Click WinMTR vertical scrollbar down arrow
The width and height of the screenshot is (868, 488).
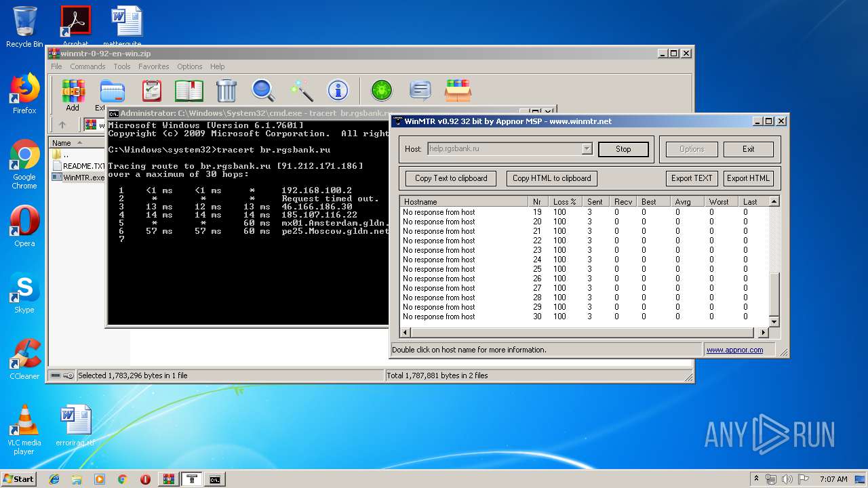pos(774,322)
